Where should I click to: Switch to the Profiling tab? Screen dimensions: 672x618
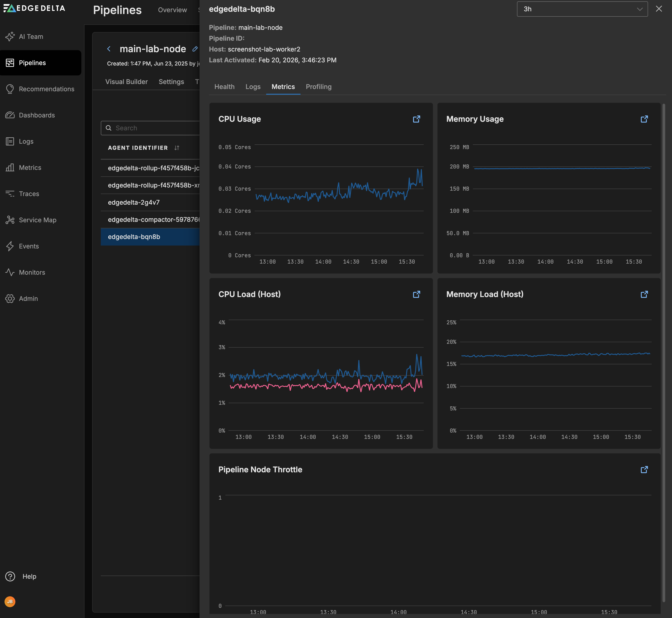(318, 87)
